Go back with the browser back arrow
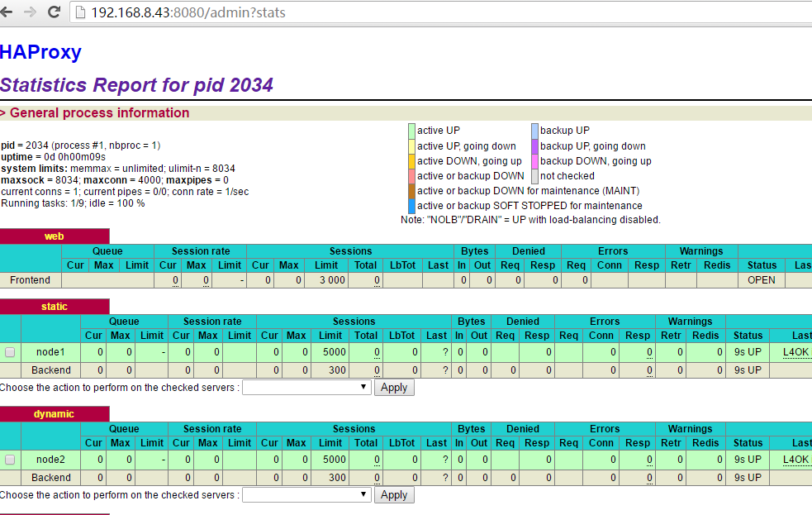 (7, 12)
